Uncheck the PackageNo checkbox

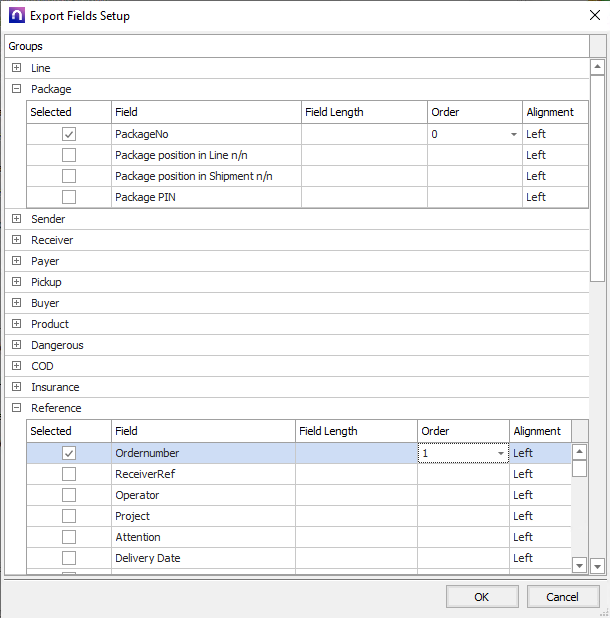click(69, 134)
